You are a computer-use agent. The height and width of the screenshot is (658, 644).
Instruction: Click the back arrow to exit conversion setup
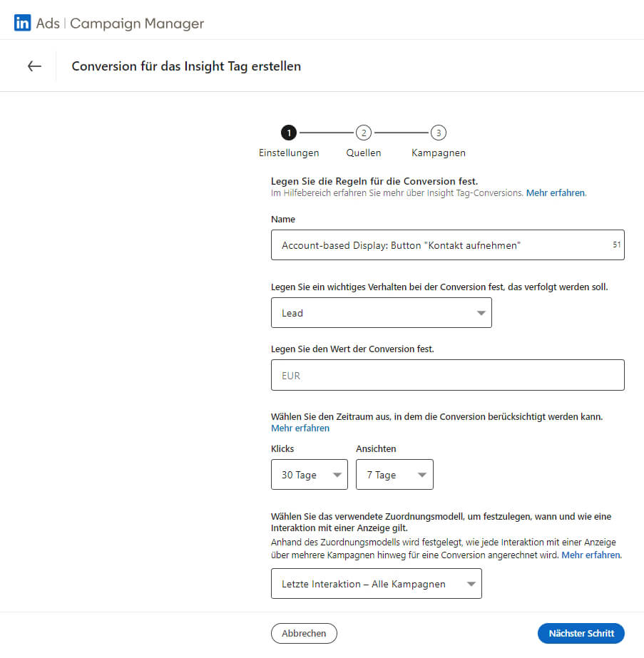[x=34, y=66]
